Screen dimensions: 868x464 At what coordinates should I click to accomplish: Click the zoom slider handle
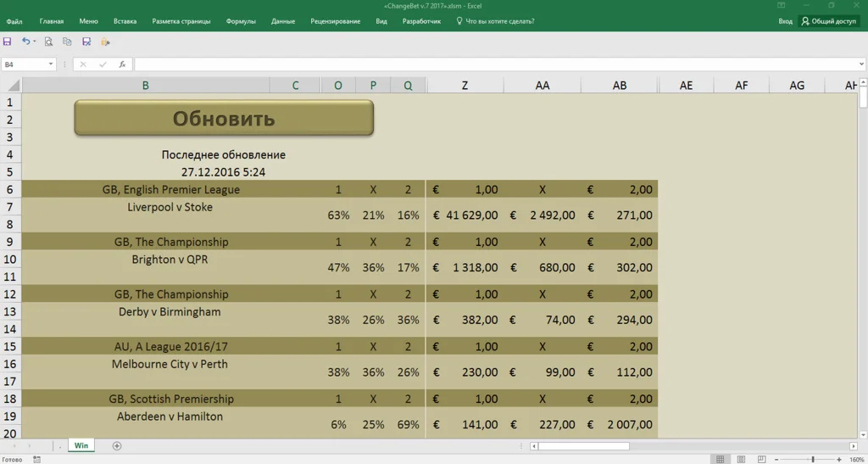point(813,460)
